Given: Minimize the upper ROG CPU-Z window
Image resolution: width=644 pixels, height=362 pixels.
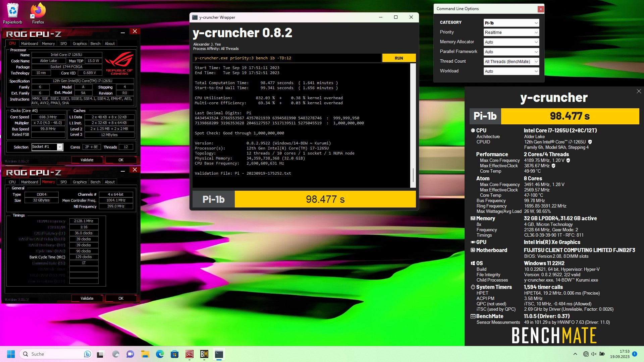Looking at the screenshot, I should tap(123, 32).
